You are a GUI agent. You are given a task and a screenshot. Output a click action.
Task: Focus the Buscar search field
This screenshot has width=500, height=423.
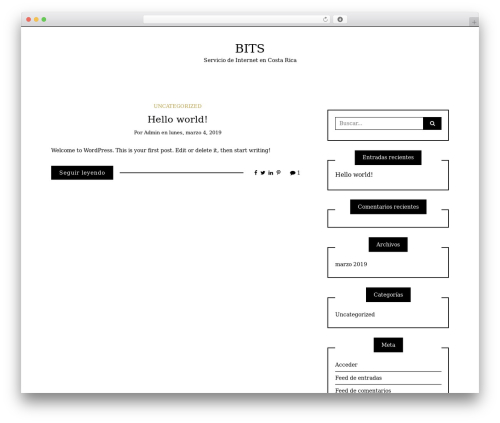coord(379,123)
